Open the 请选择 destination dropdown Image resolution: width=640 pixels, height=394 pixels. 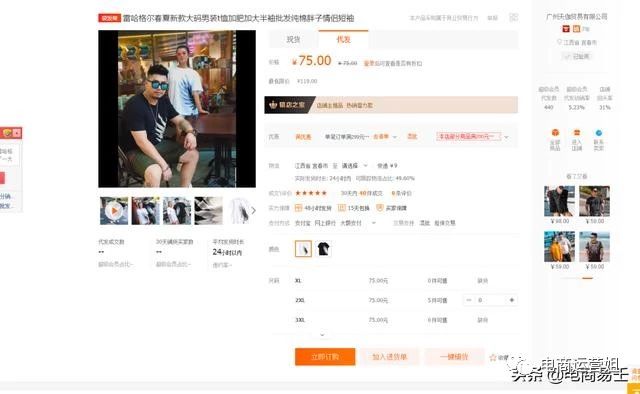[x=354, y=166]
